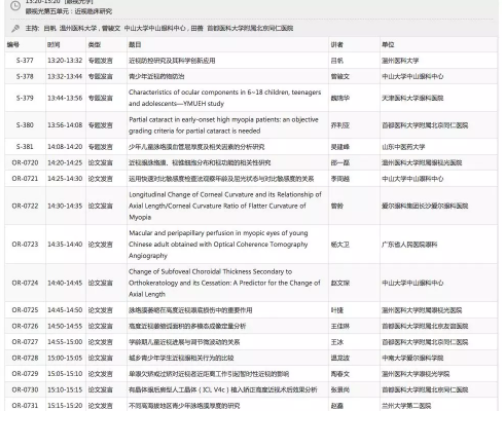Click the 14:40-14:45 time cell
The width and height of the screenshot is (502, 422).
[x=65, y=283]
